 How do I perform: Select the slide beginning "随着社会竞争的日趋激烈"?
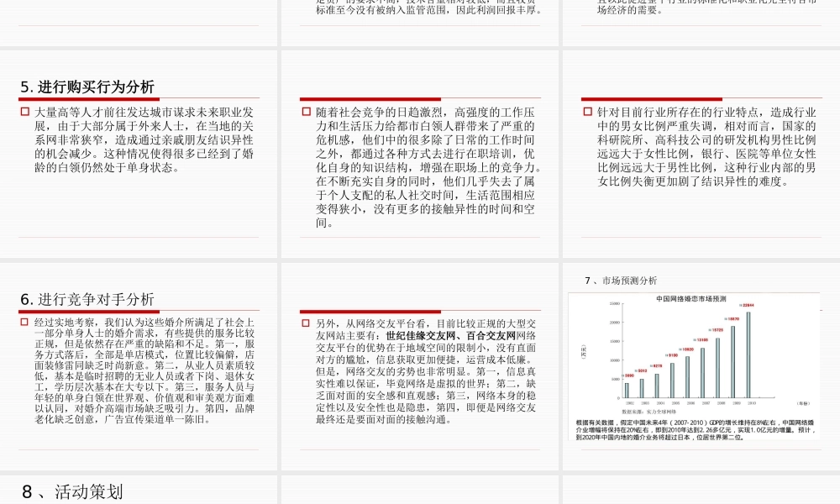420,153
